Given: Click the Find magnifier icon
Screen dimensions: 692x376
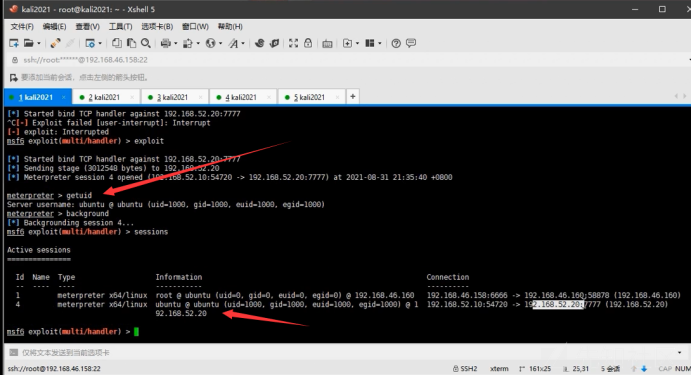Looking at the screenshot, I should click(146, 43).
